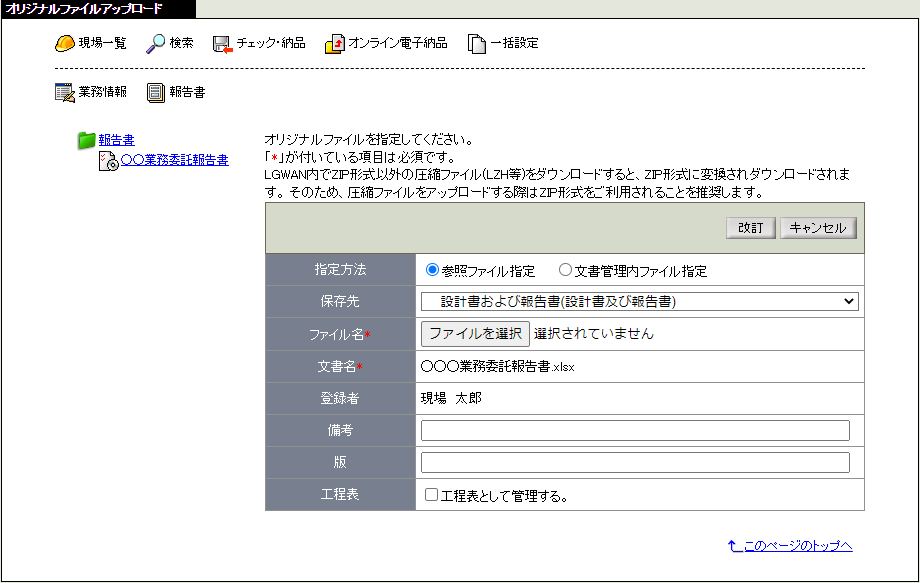
Task: Select 文書管理内ファイル指定 radio button
Action: click(565, 270)
